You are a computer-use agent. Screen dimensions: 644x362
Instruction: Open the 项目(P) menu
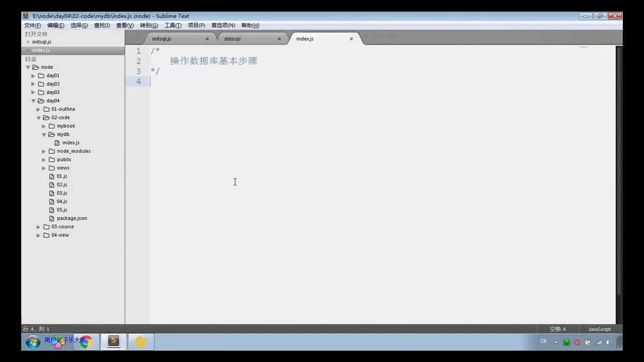coord(196,25)
